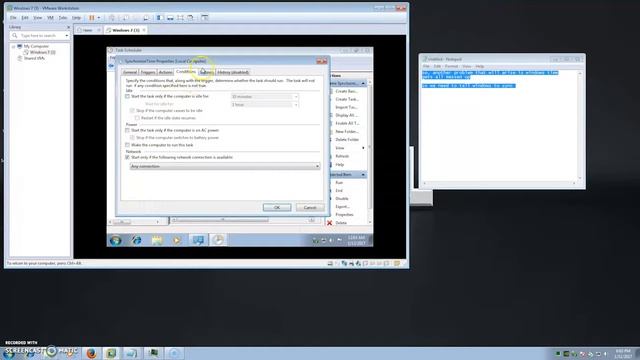640x360 pixels.
Task: Open Windows Explorer folder in guest taskbar
Action: 157,240
